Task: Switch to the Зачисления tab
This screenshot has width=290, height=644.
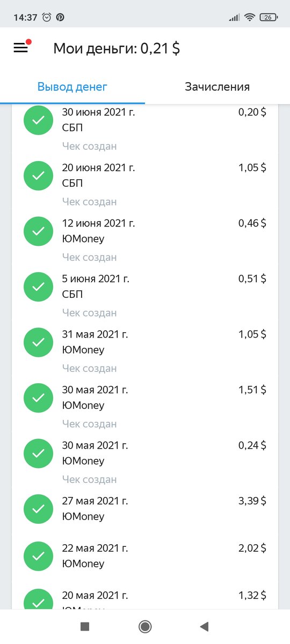Action: click(x=217, y=87)
